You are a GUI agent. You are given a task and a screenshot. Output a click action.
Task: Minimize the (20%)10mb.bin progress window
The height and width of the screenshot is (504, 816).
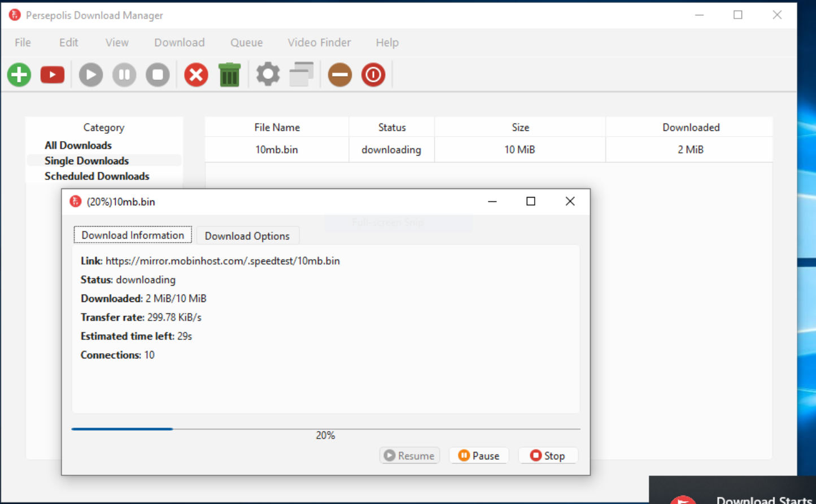click(x=492, y=201)
